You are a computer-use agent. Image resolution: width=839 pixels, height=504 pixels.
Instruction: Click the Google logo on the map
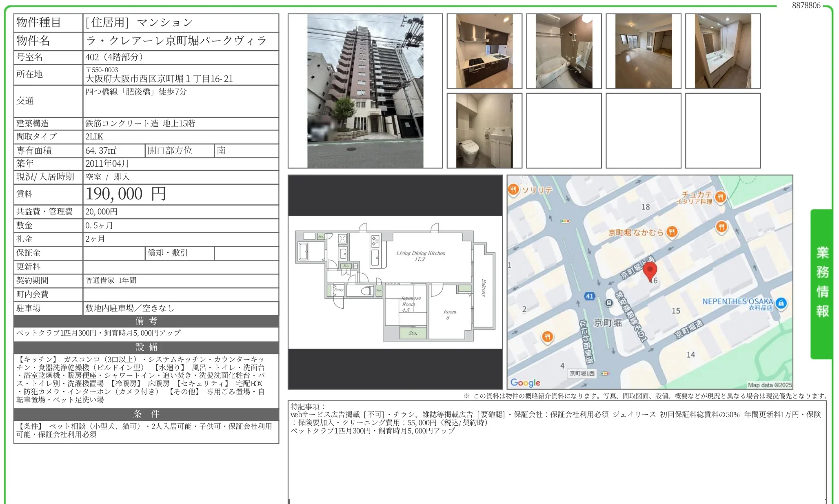[x=525, y=382]
